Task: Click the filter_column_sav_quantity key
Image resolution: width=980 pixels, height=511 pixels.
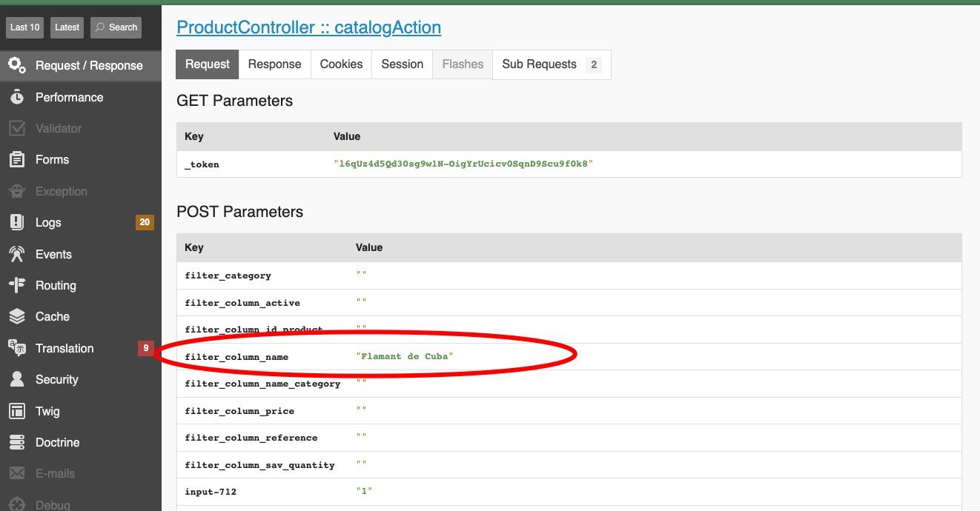Action: tap(259, 465)
